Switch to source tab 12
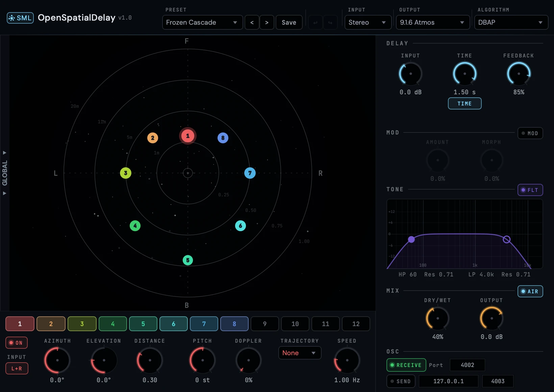The width and height of the screenshot is (554, 392). point(356,324)
